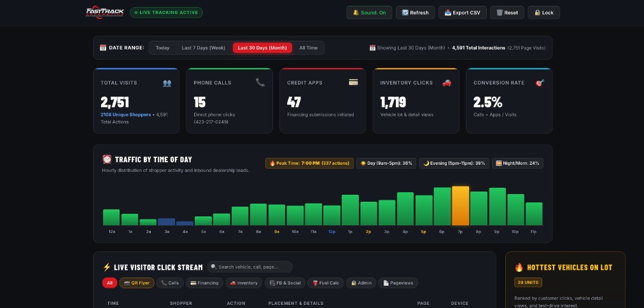Select the Today date range
The image size is (644, 308).
pos(163,48)
